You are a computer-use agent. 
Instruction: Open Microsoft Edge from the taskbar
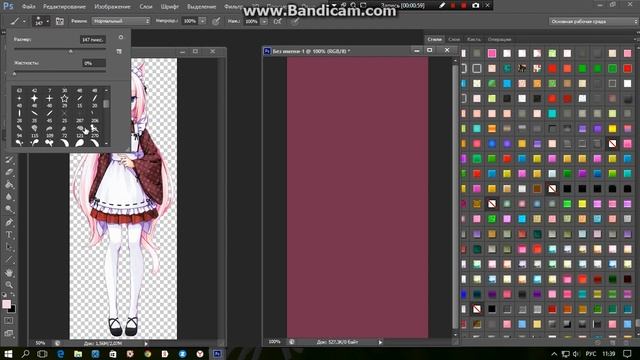pos(60,354)
